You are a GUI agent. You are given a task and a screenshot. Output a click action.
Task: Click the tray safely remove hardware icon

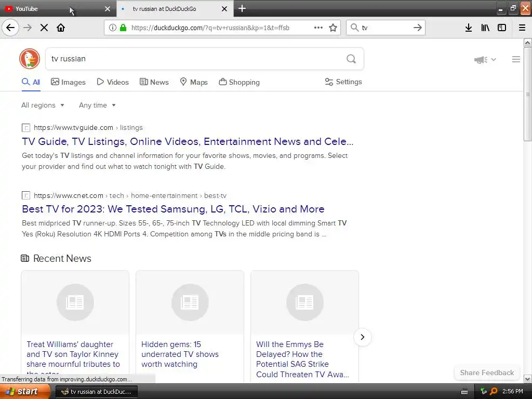[x=484, y=391]
